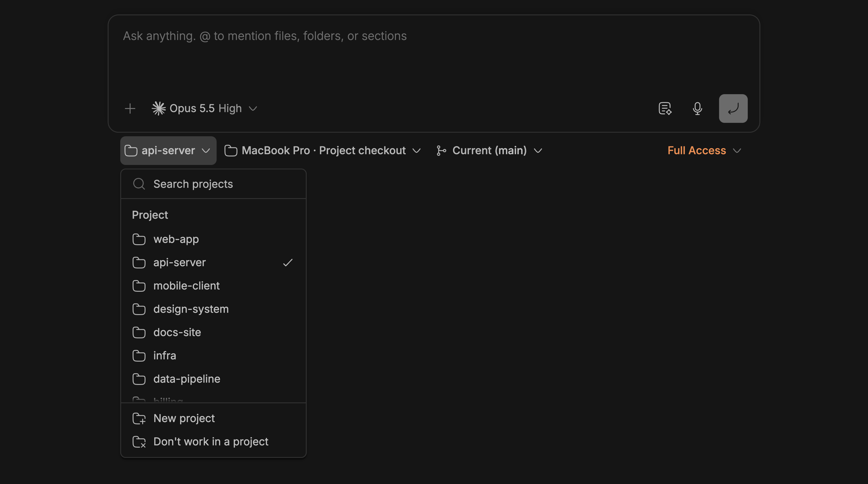Click the New project folder-plus icon
868x484 pixels.
139,419
